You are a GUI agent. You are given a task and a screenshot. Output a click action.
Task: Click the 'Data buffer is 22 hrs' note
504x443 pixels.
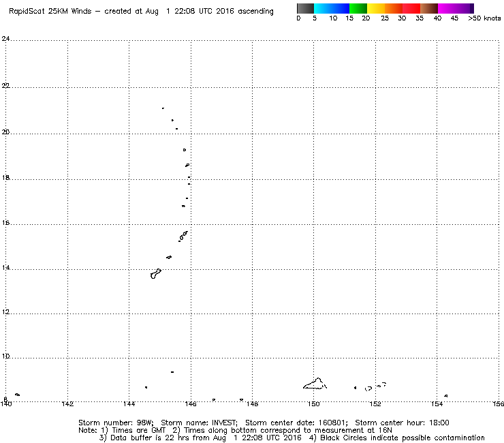pos(149,438)
